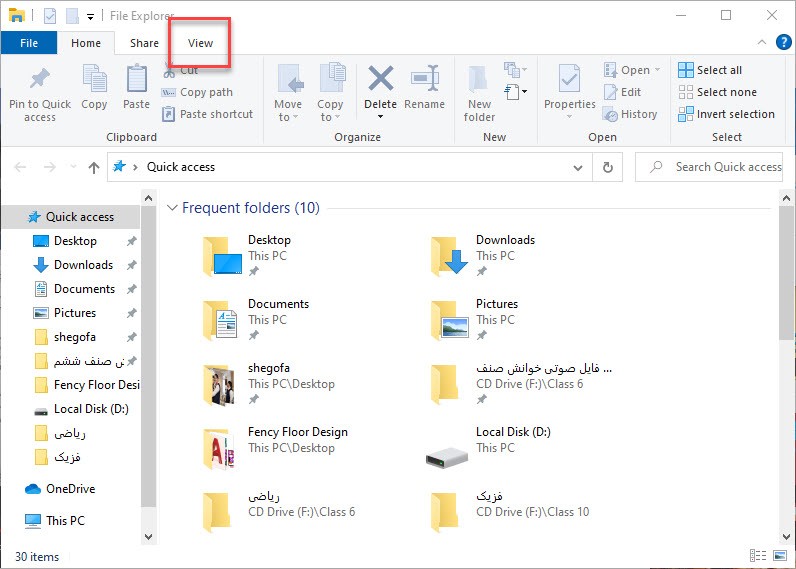Unpin Desktop pin icon in navigation pane
This screenshot has height=569, width=796.
click(131, 241)
